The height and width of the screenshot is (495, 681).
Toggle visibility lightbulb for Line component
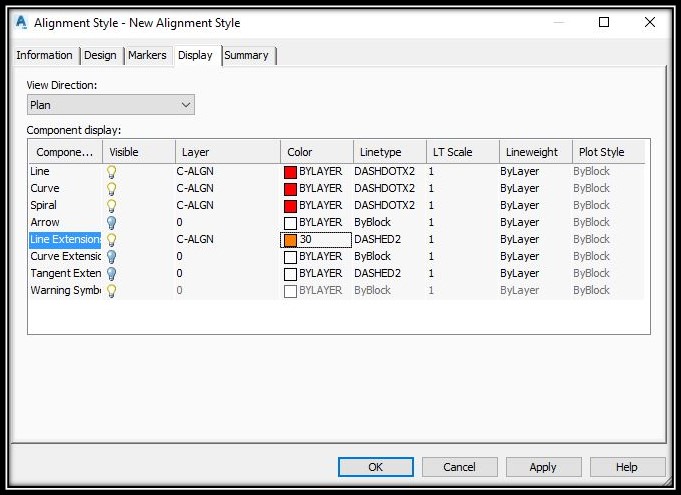tap(112, 172)
